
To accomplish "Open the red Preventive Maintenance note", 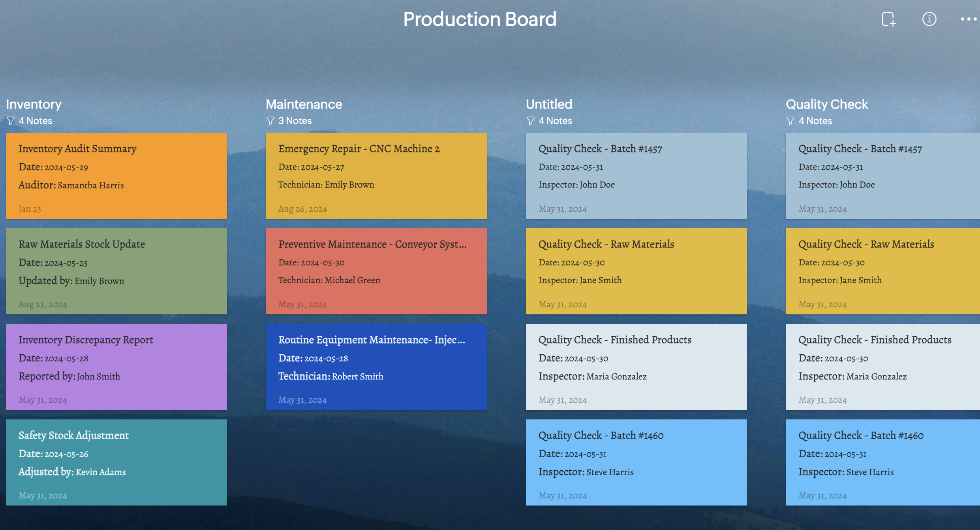I will 376,271.
